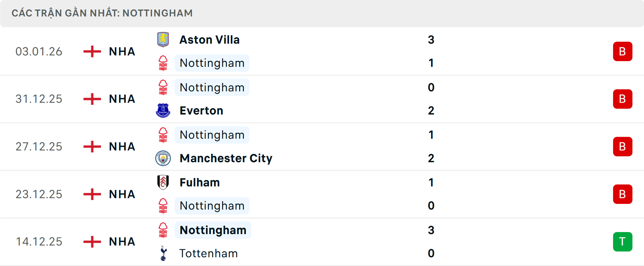This screenshot has height=266, width=644.
Task: Click the Tottenham club crest
Action: point(163,253)
